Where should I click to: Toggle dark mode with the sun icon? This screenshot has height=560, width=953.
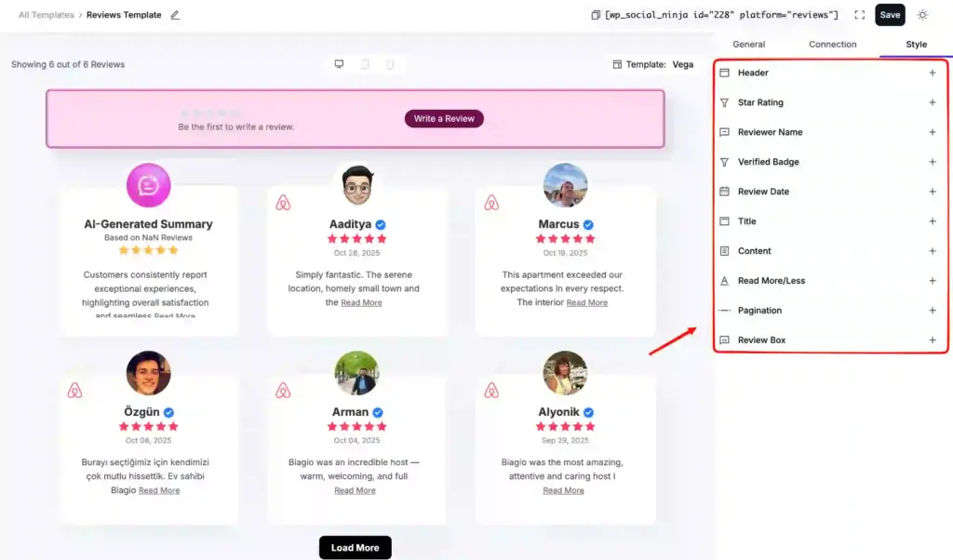(922, 15)
